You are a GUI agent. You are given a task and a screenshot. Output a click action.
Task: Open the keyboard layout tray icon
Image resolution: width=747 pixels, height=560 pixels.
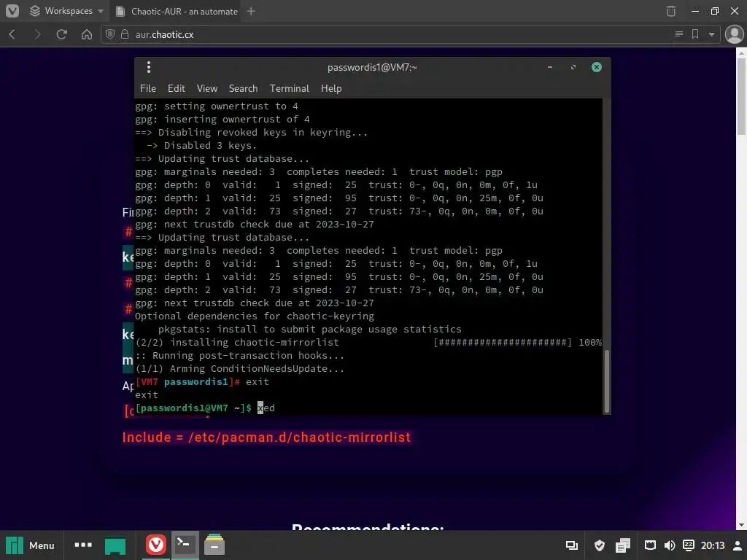[x=689, y=545]
